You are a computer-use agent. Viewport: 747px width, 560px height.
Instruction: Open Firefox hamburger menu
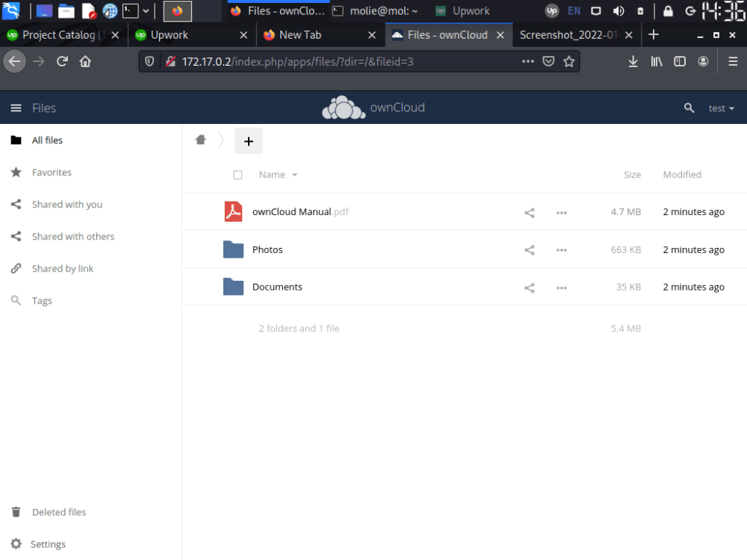click(x=734, y=61)
